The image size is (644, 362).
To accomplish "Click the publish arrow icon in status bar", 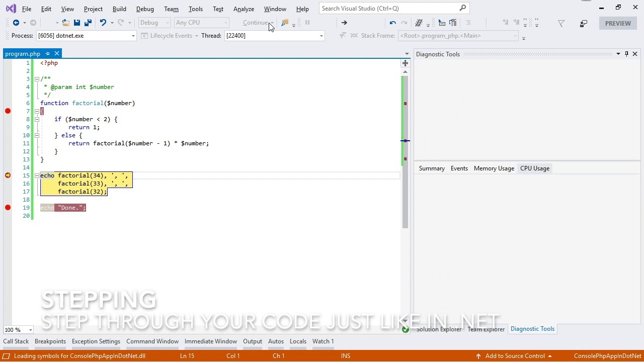I will click(x=478, y=356).
